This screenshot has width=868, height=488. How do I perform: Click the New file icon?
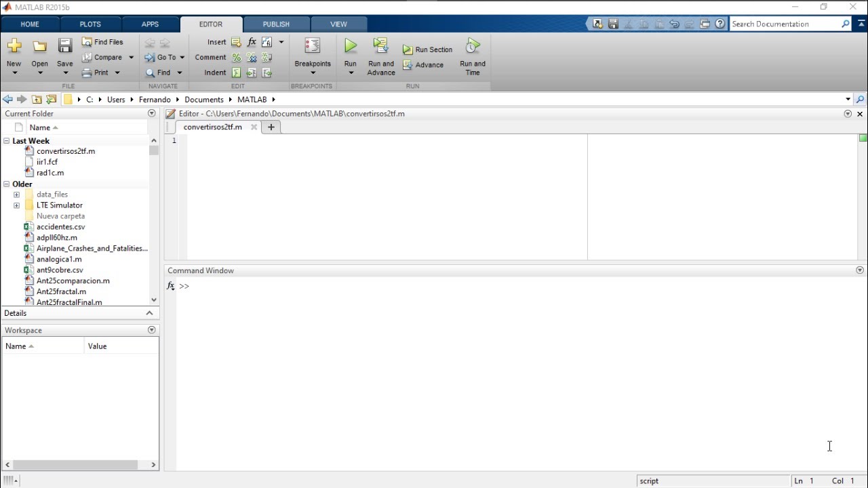[14, 46]
